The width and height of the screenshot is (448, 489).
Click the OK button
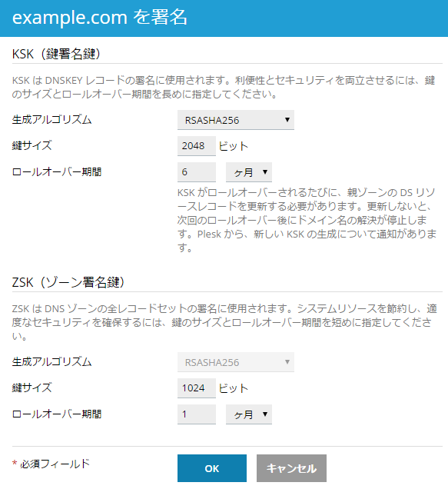coord(212,468)
